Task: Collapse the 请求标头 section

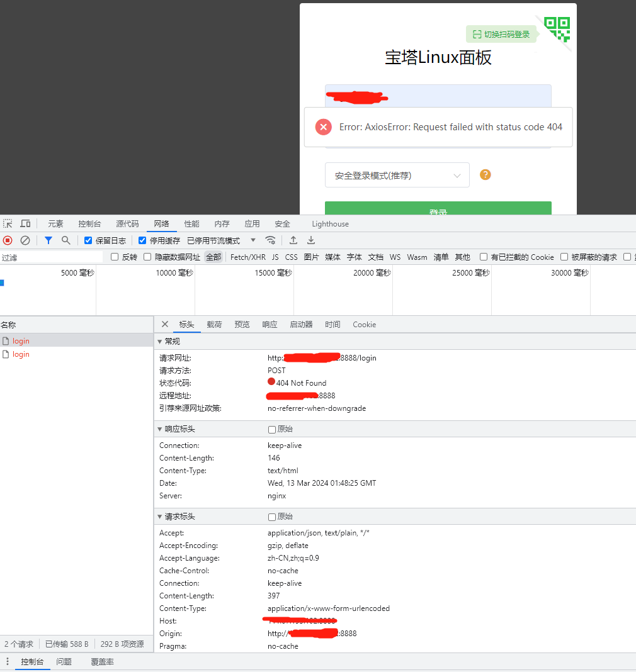Action: pos(159,517)
